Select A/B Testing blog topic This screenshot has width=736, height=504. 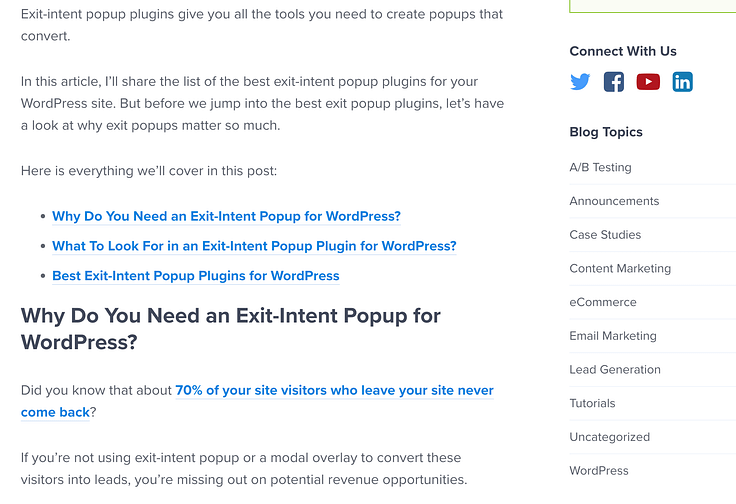tap(600, 168)
